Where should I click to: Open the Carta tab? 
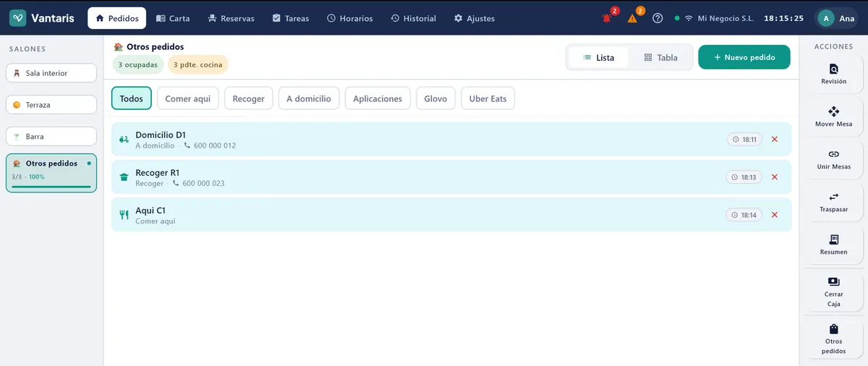coord(173,18)
